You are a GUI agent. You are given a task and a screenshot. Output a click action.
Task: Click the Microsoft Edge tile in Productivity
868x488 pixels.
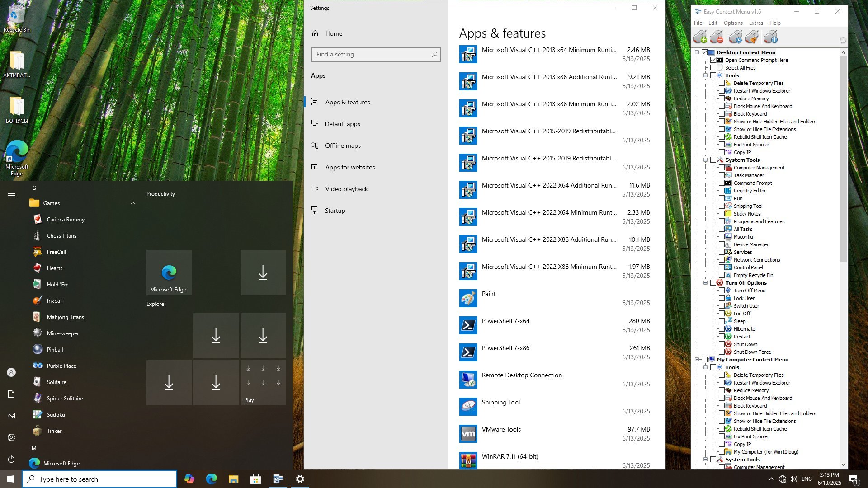[169, 272]
